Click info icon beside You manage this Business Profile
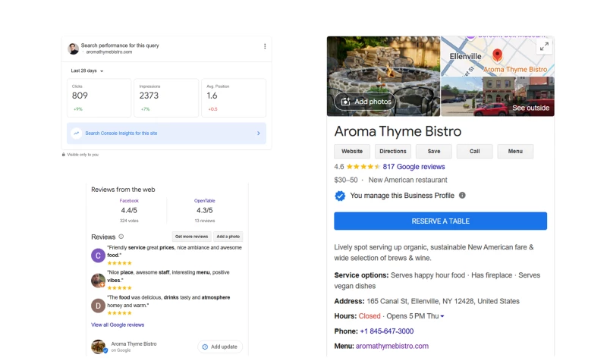 [462, 196]
